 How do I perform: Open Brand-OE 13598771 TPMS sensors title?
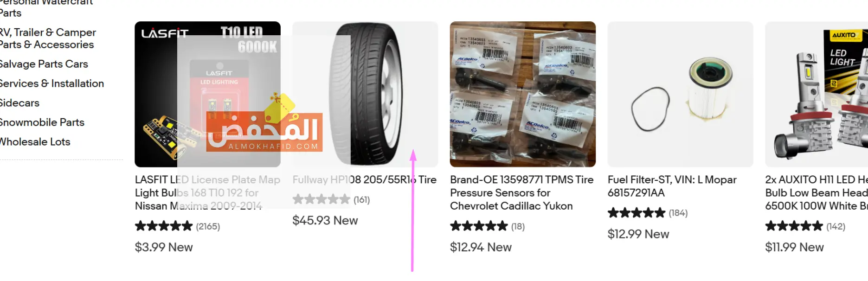point(521,192)
